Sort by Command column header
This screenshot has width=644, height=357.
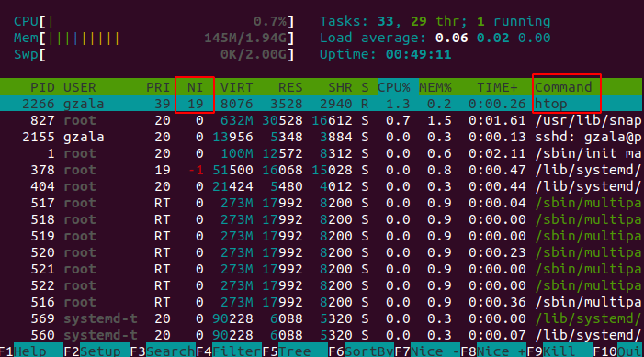(x=563, y=87)
